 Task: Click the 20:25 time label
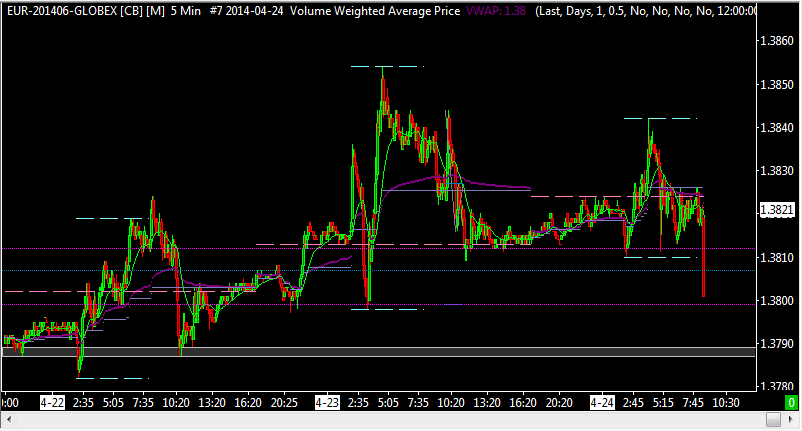pos(284,403)
